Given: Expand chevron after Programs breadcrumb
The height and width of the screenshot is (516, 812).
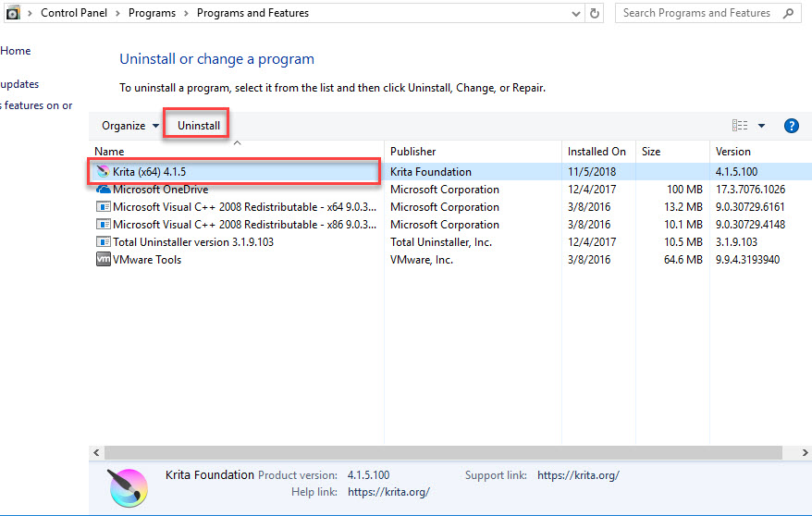Looking at the screenshot, I should tap(186, 14).
